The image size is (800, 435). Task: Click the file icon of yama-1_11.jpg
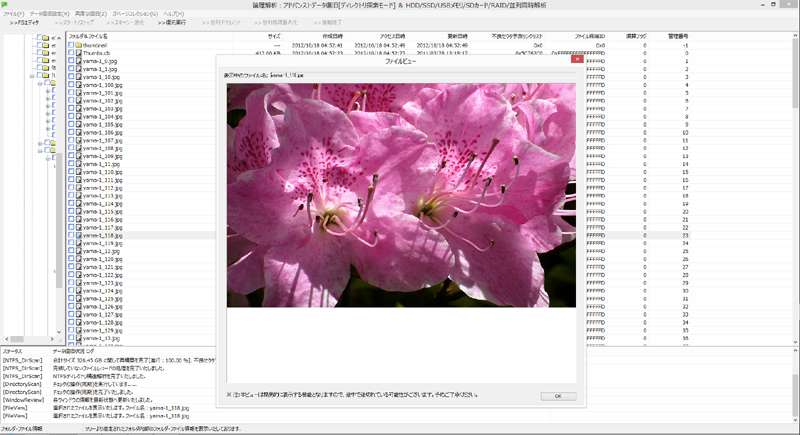click(x=79, y=164)
